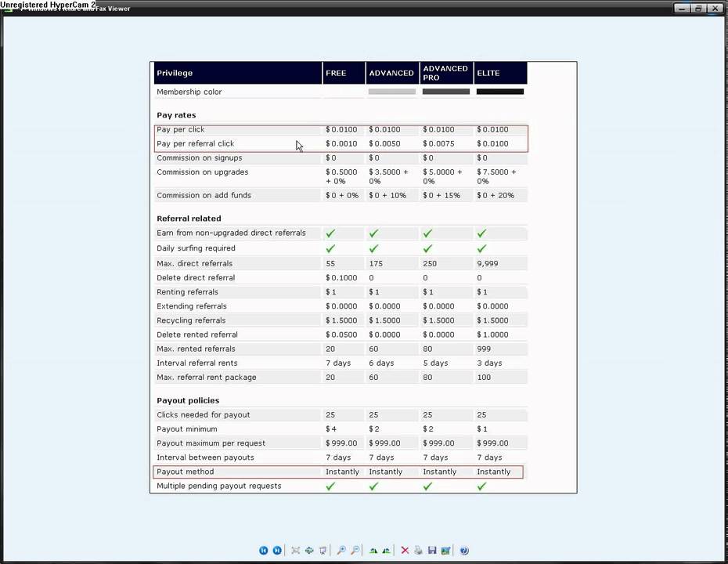Click the Commission on upgrades label
The height and width of the screenshot is (564, 728).
pyautogui.click(x=203, y=172)
